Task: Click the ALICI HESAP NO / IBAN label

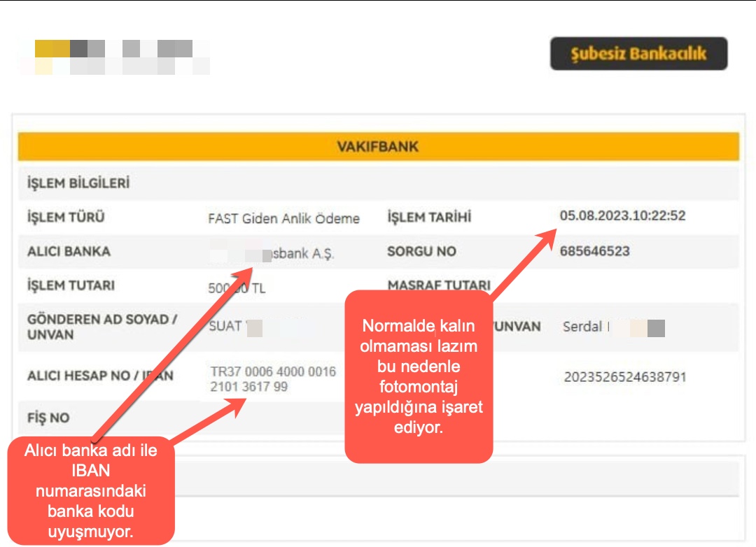Action: (x=100, y=376)
